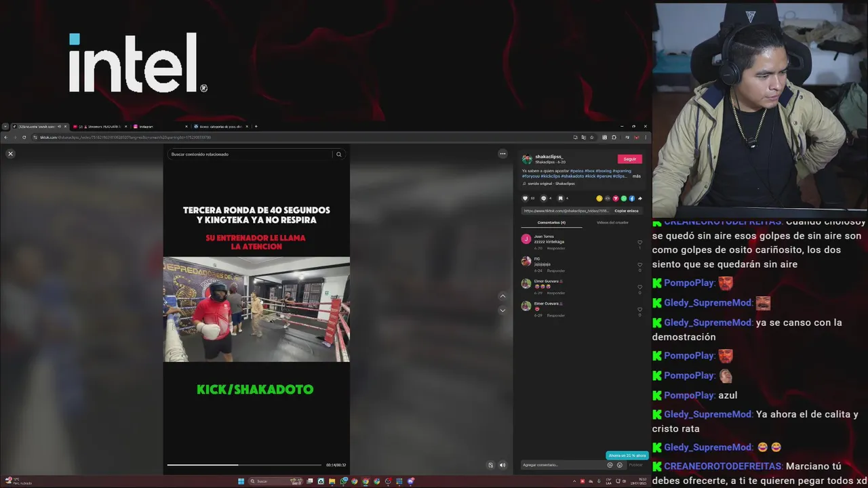This screenshot has width=868, height=488.
Task: Click the search magnifier icon in TikTok
Action: coord(339,155)
